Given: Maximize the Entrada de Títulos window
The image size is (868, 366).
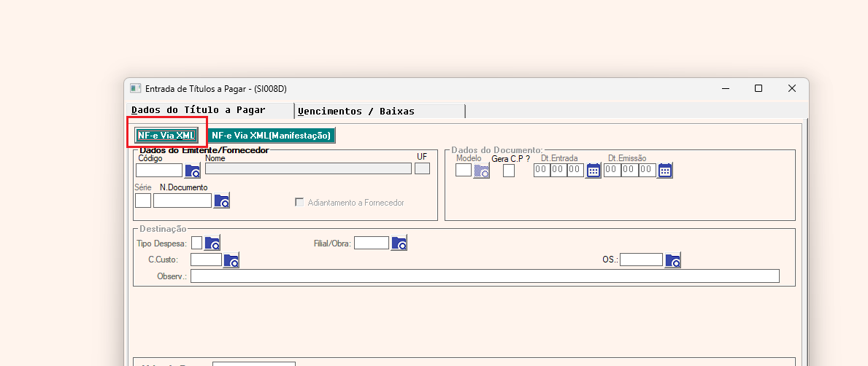Looking at the screenshot, I should pyautogui.click(x=758, y=88).
